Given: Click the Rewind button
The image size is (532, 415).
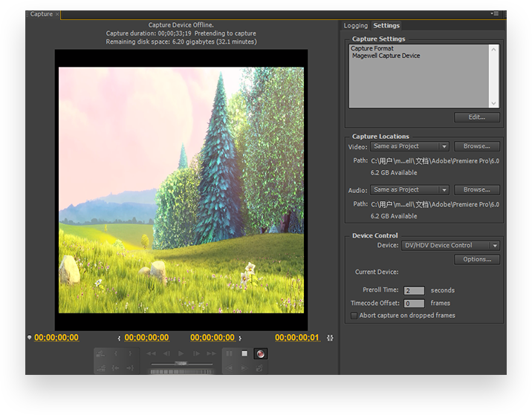Looking at the screenshot, I should click(x=152, y=354).
